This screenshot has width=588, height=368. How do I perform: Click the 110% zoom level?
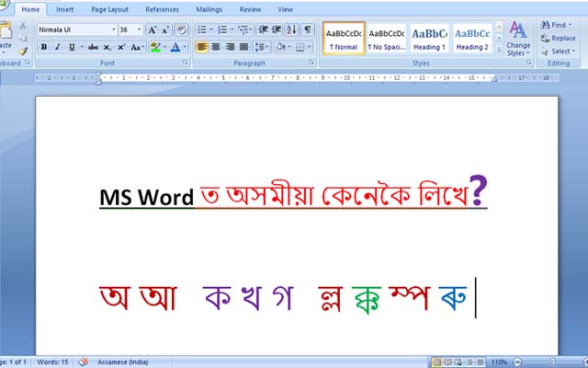(499, 362)
